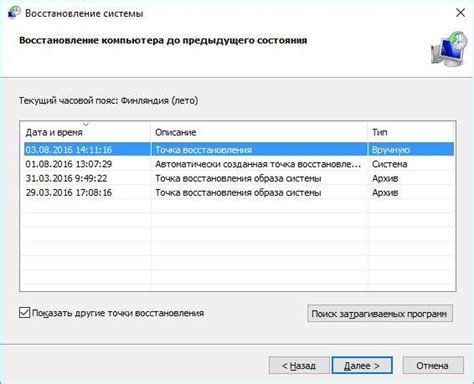Sort by Дата и время column header
The height and width of the screenshot is (384, 474).
[54, 132]
